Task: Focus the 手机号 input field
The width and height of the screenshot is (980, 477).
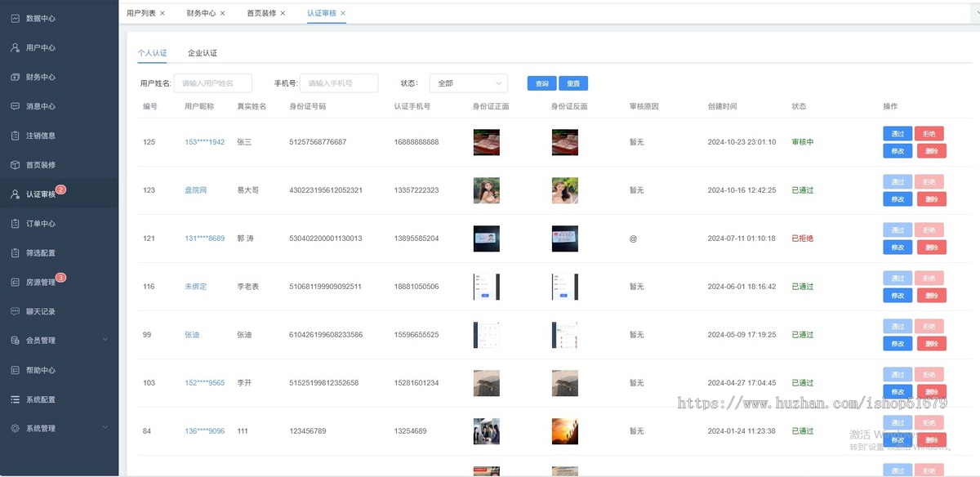Action: [339, 83]
